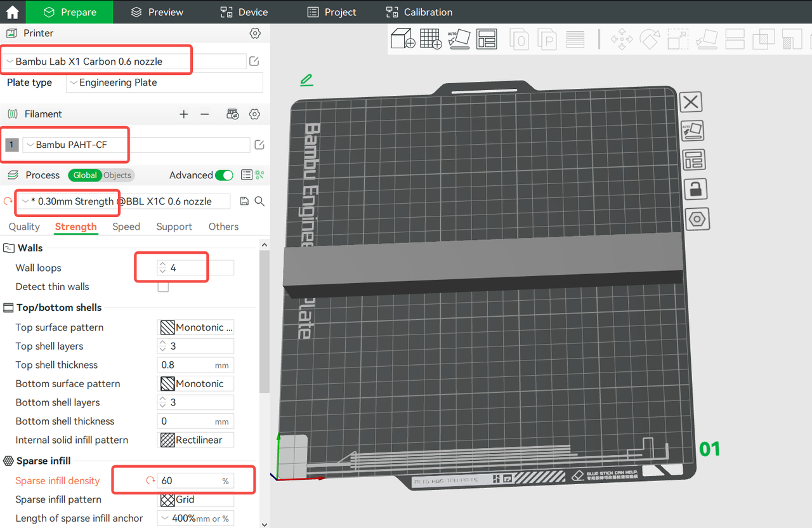Open the 0.30mm Strength process preset dropdown
This screenshot has width=812, height=528.
point(124,201)
